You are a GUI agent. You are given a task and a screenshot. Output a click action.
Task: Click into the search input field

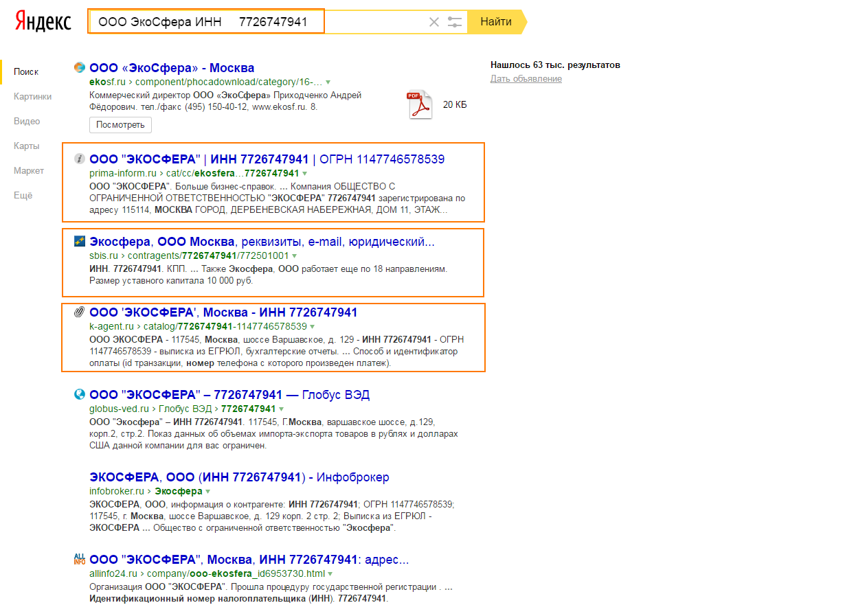click(206, 22)
